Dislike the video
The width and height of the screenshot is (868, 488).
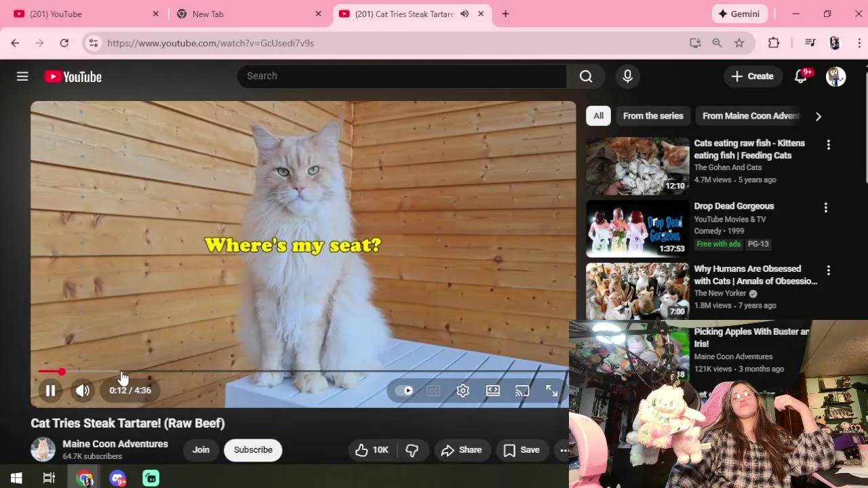coord(412,450)
